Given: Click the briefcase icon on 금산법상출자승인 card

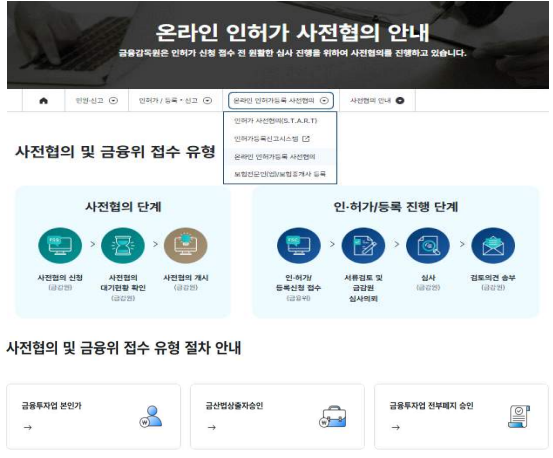Looking at the screenshot, I should point(332,416).
